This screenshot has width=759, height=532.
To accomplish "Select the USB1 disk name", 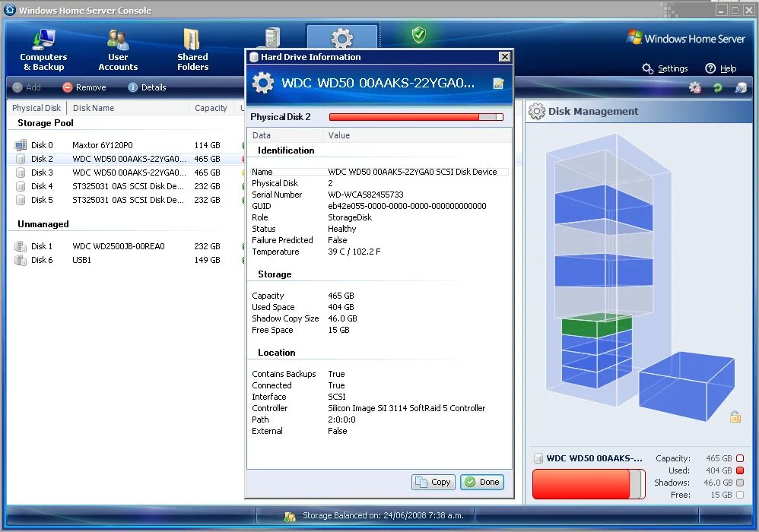I will point(82,260).
